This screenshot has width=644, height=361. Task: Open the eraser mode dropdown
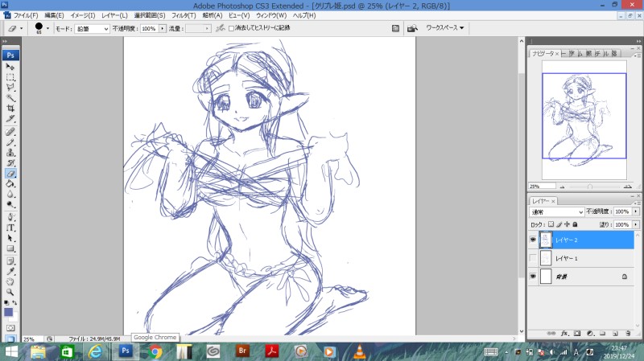pyautogui.click(x=92, y=29)
